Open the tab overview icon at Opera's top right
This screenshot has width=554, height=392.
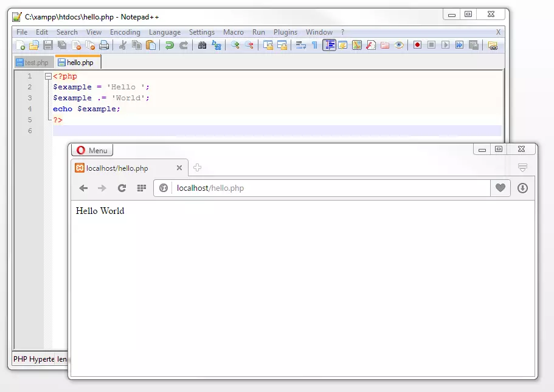[521, 168]
